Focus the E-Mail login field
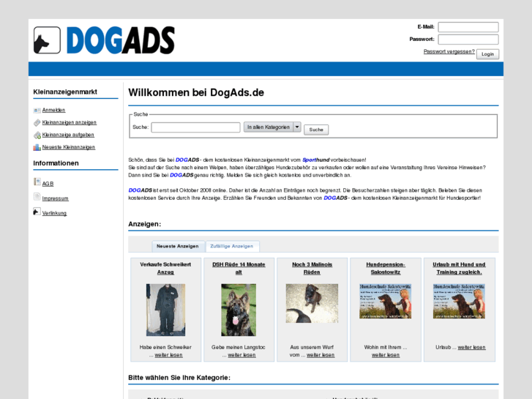This screenshot has width=532, height=399. pos(468,27)
